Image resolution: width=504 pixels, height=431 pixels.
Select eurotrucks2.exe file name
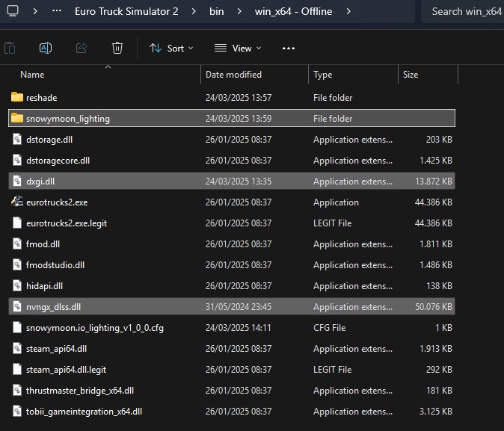(x=57, y=202)
